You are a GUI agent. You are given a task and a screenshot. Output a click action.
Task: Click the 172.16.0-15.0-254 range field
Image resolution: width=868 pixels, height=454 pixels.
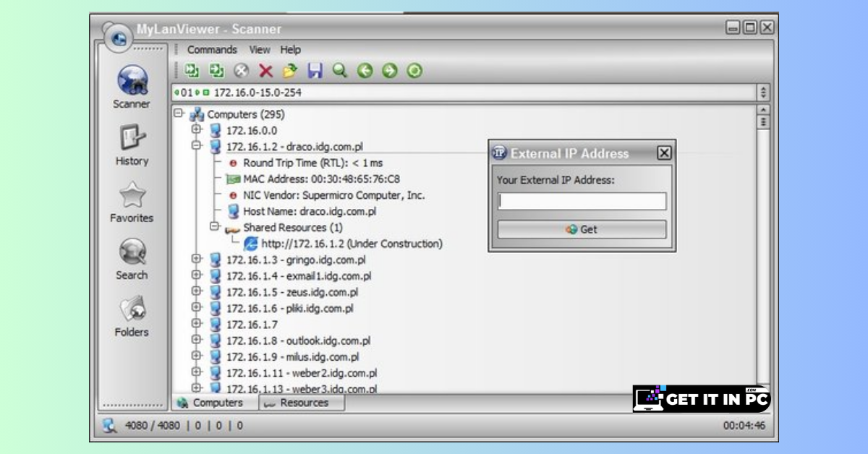pyautogui.click(x=463, y=93)
